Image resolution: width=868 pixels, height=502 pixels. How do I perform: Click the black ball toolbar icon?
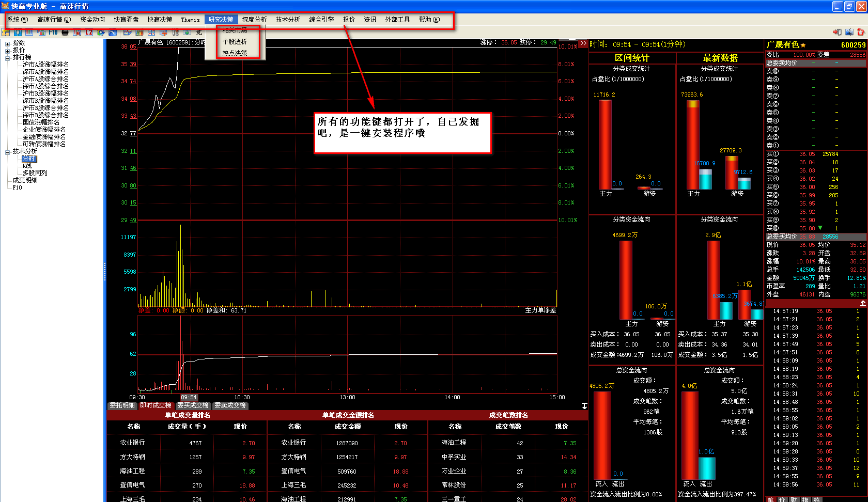pyautogui.click(x=65, y=32)
